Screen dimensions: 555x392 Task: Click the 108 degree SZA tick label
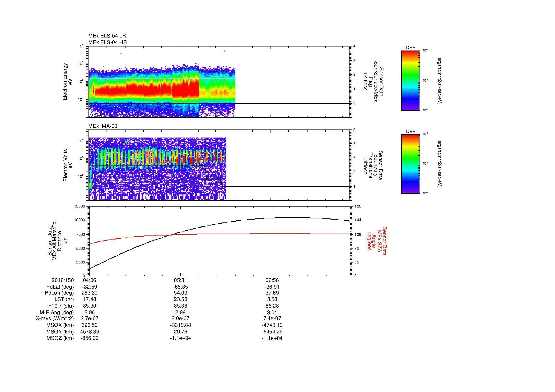358,234
